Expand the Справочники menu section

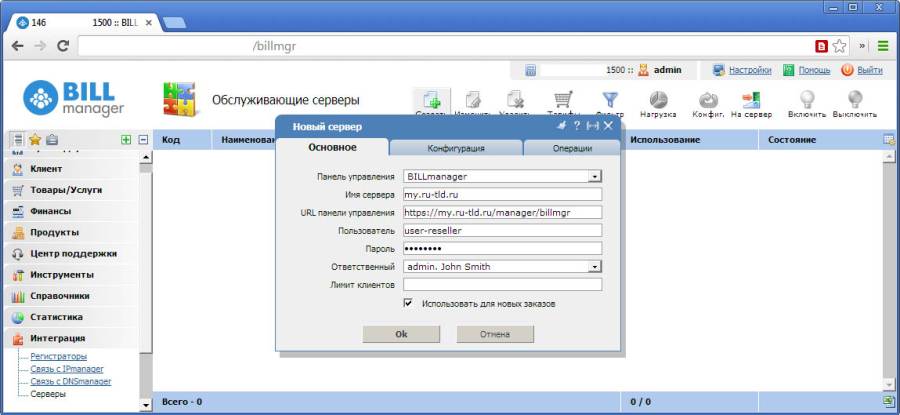(x=71, y=296)
